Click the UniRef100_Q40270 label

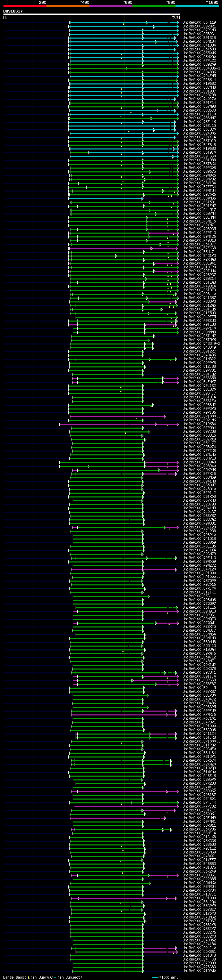click(x=199, y=99)
